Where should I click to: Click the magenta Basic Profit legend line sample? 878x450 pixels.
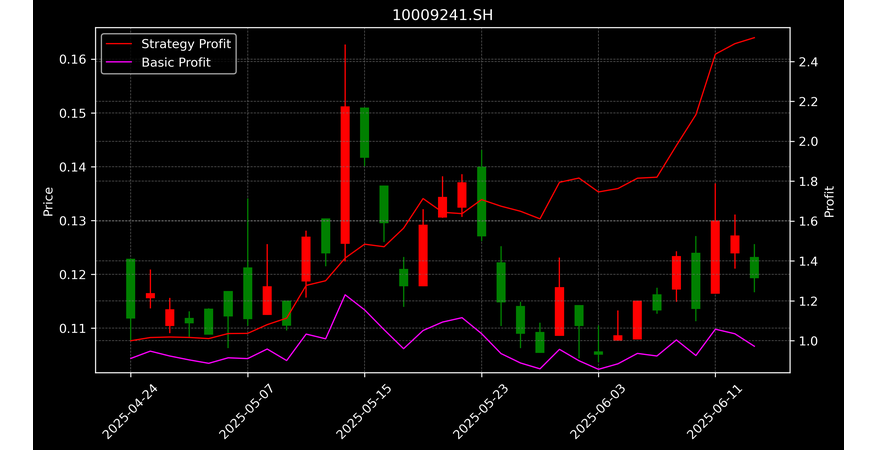(119, 63)
